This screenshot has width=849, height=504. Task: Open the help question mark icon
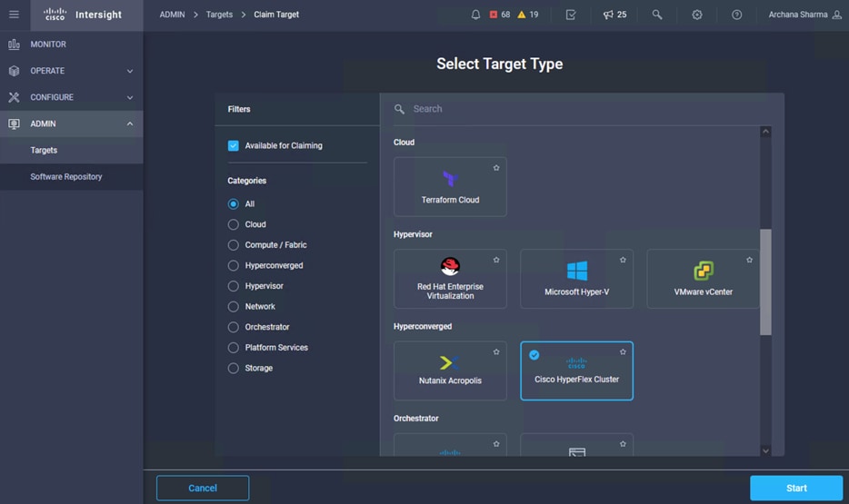736,15
